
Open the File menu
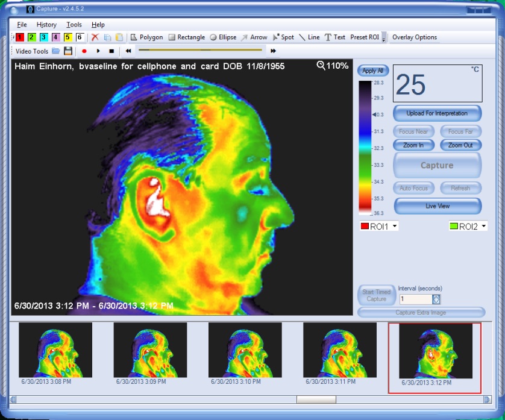pos(22,25)
